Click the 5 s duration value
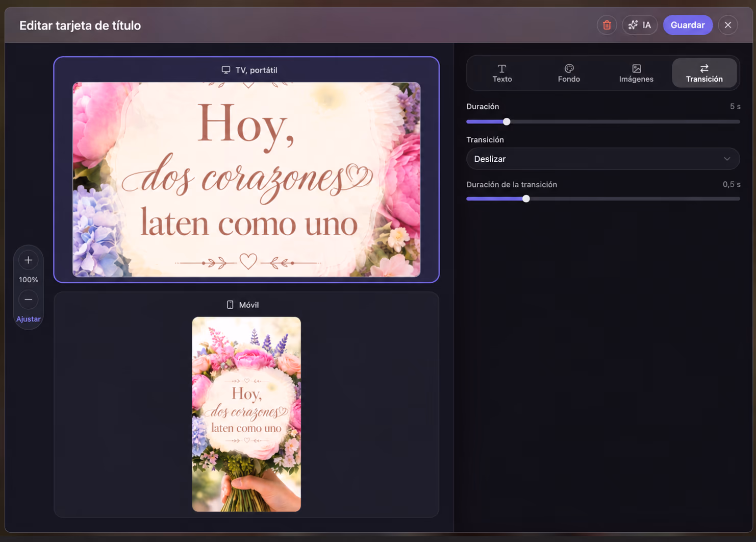This screenshot has height=542, width=756. pyautogui.click(x=735, y=107)
